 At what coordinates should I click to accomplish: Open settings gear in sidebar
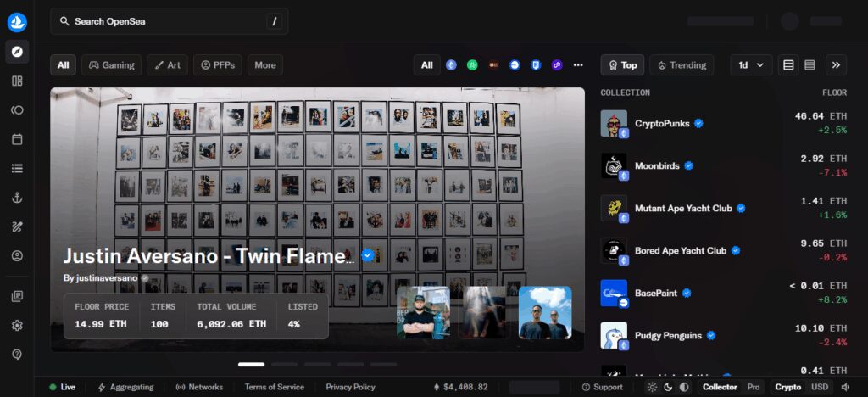click(17, 325)
